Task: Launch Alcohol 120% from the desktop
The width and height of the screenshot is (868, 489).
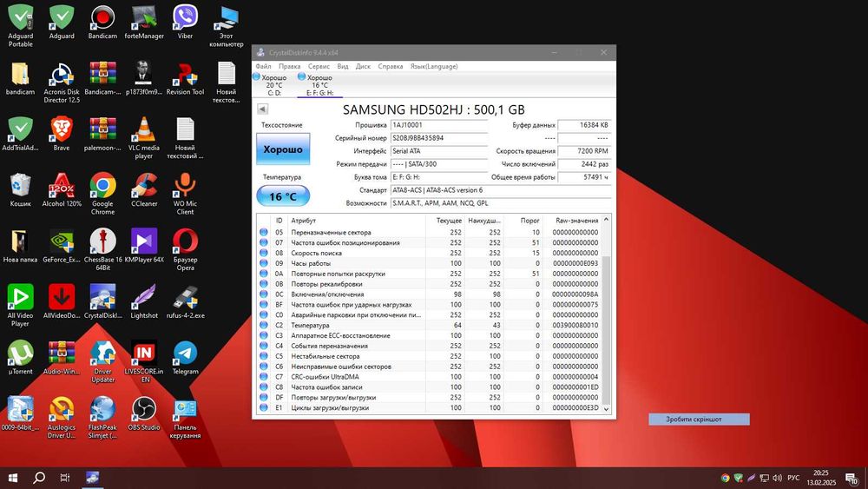Action: point(62,190)
